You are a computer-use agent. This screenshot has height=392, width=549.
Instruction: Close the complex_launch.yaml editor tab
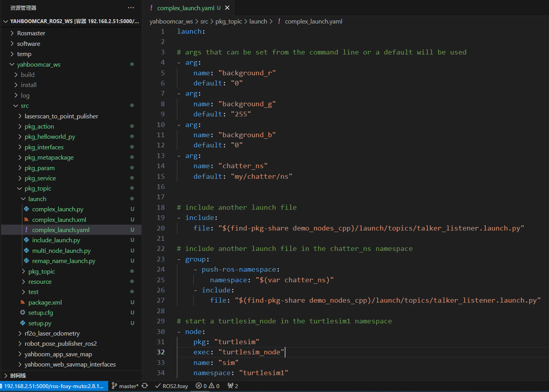227,8
